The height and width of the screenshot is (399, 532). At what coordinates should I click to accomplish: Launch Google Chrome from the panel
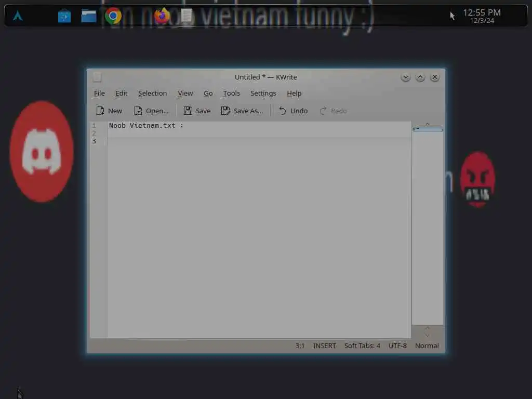[113, 16]
